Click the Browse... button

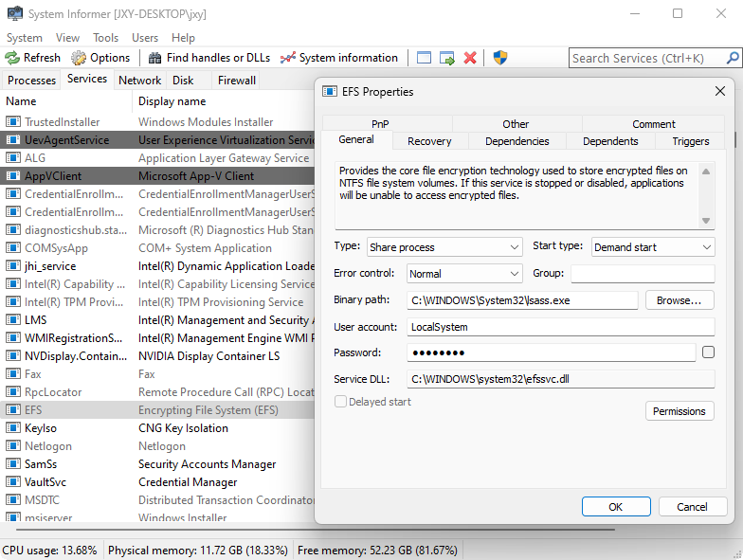pyautogui.click(x=679, y=300)
